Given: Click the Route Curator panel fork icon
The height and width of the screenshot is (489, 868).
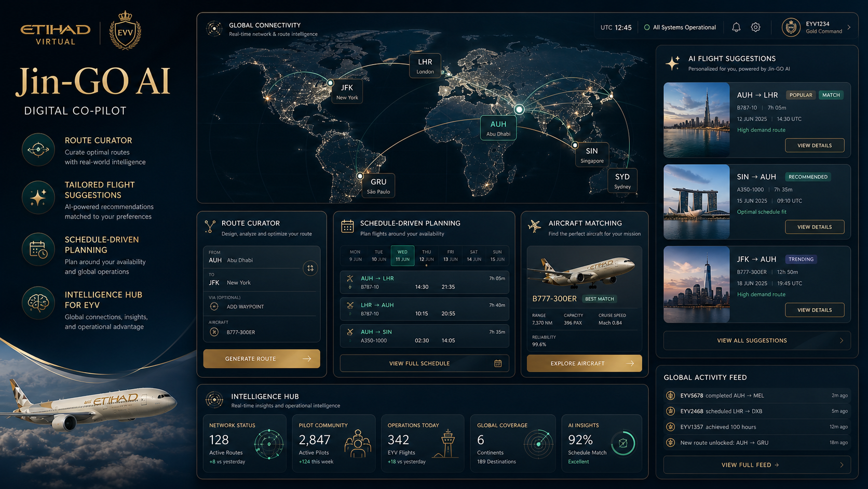Looking at the screenshot, I should [x=210, y=227].
